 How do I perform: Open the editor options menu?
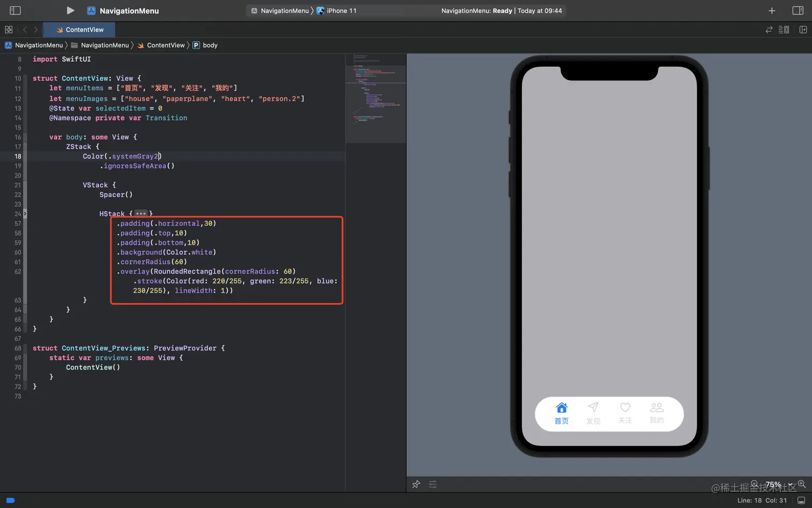point(784,30)
